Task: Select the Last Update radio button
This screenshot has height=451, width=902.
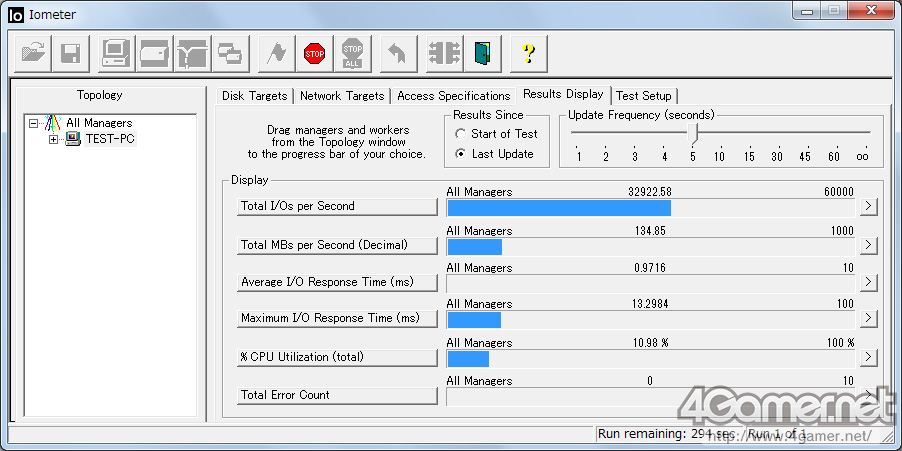Action: pyautogui.click(x=460, y=154)
